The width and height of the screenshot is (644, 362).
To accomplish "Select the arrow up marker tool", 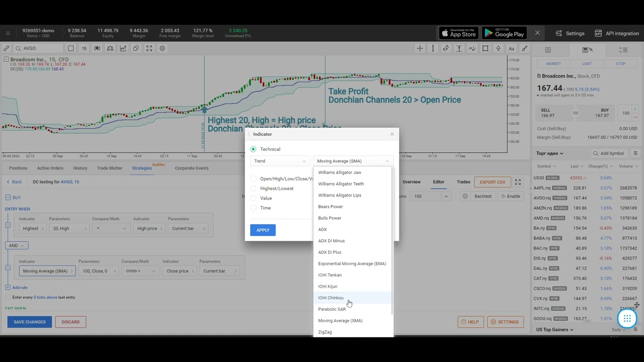I will point(498,48).
